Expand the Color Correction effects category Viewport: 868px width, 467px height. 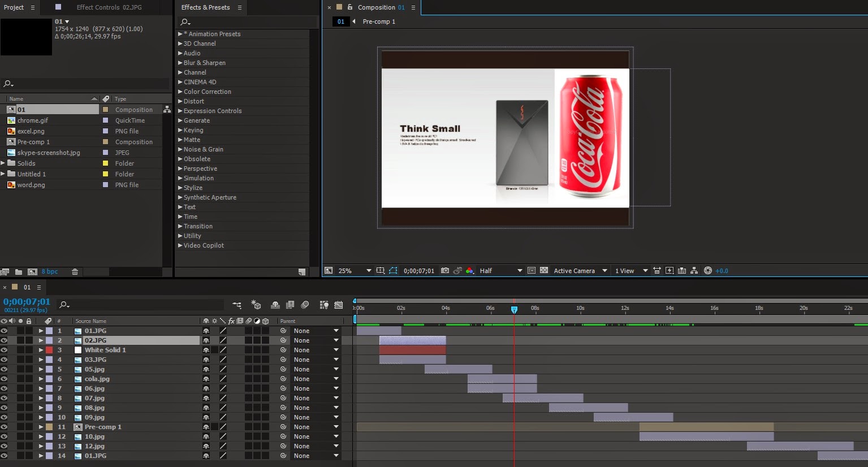tap(180, 92)
